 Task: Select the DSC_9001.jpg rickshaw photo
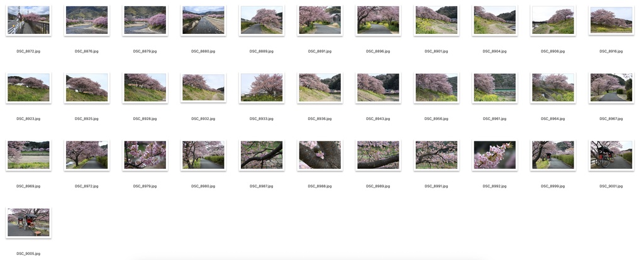coord(611,155)
